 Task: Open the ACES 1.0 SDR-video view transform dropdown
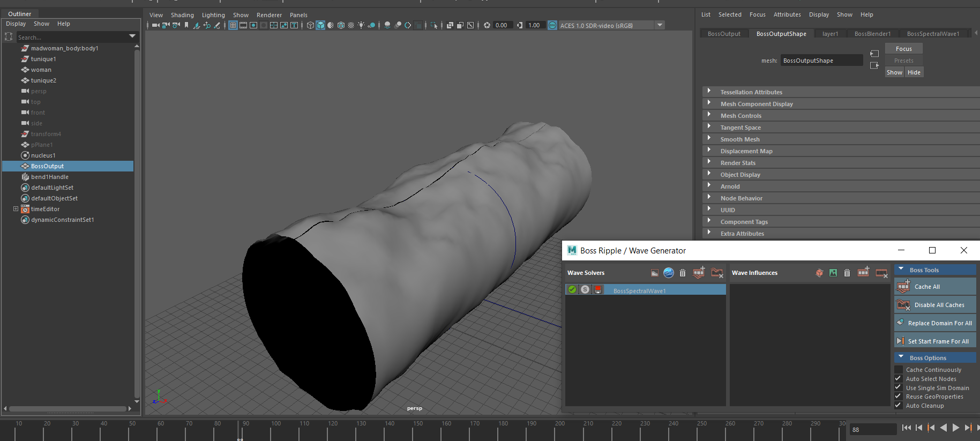click(x=660, y=25)
